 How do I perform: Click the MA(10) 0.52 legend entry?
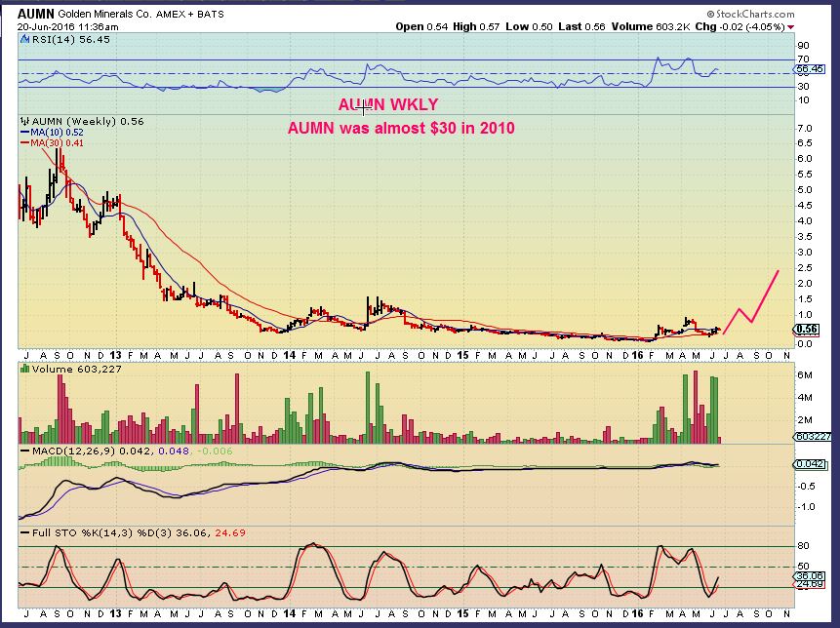click(x=52, y=133)
